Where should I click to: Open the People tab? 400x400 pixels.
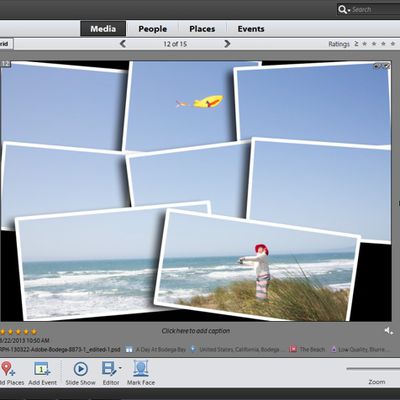[153, 29]
